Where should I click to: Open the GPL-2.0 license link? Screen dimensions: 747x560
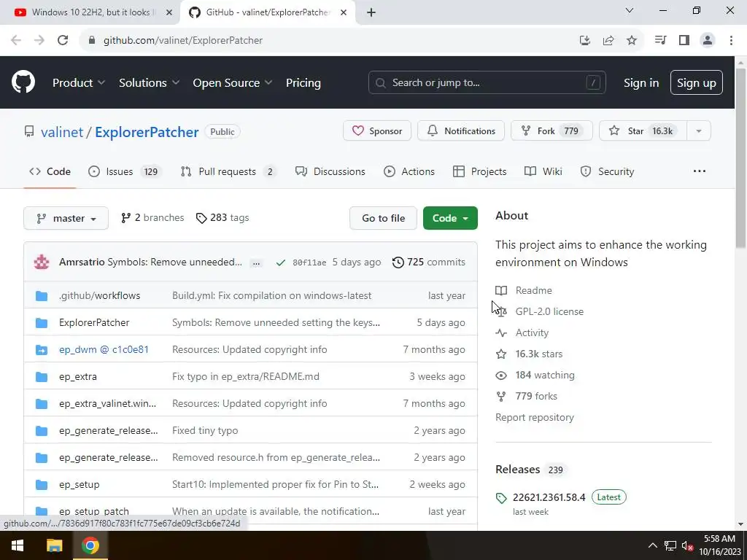coord(549,311)
